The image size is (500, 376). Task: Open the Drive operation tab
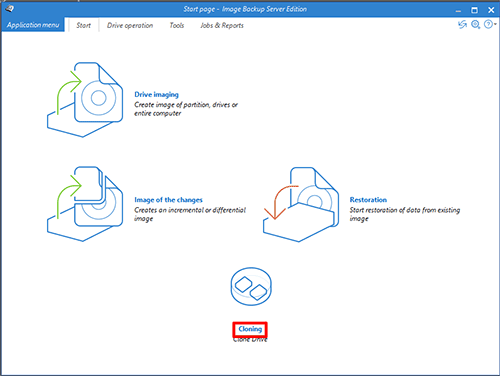(130, 25)
